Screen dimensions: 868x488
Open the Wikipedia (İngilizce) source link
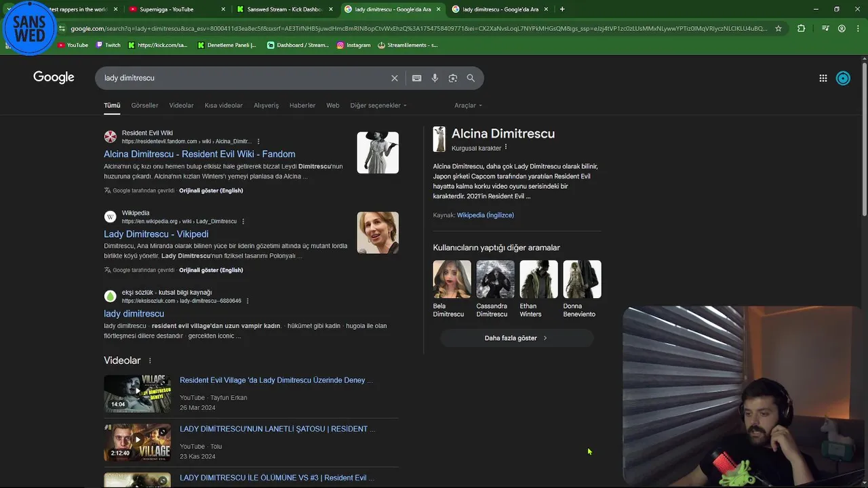[x=485, y=215]
